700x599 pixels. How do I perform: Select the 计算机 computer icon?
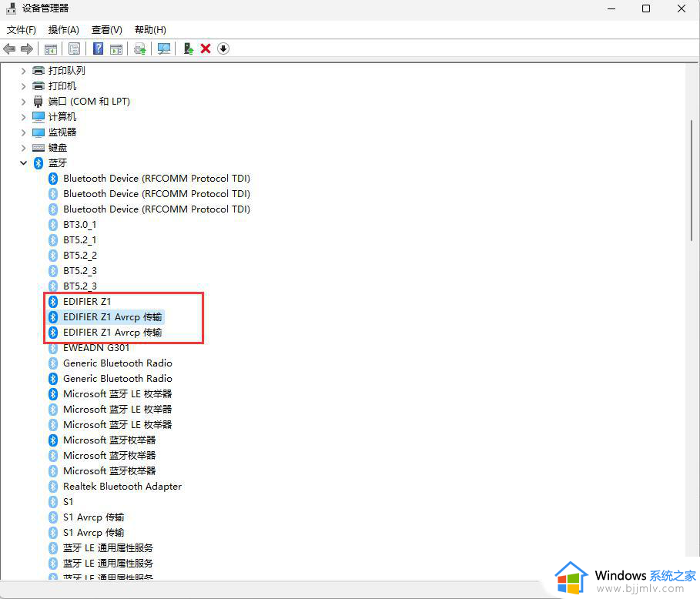39,116
